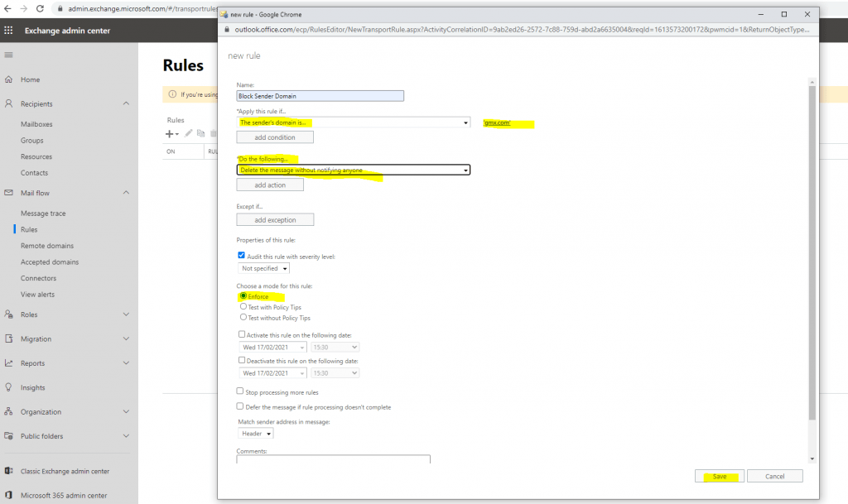Select Test without Policy Tips radio
Image resolution: width=848 pixels, height=504 pixels.
pos(243,317)
